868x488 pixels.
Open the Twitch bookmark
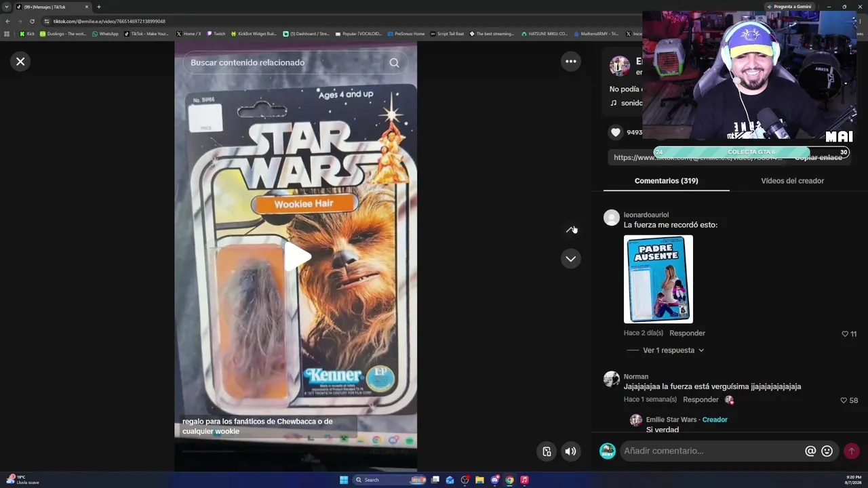click(x=216, y=34)
